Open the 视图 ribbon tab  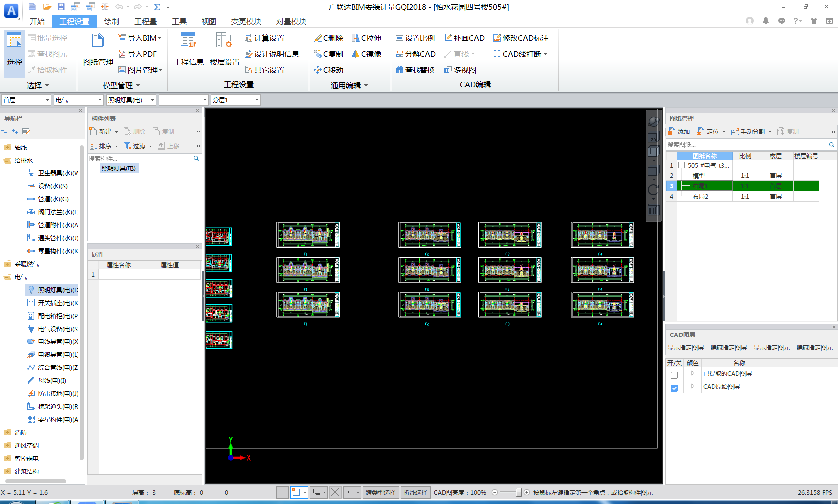coord(209,21)
